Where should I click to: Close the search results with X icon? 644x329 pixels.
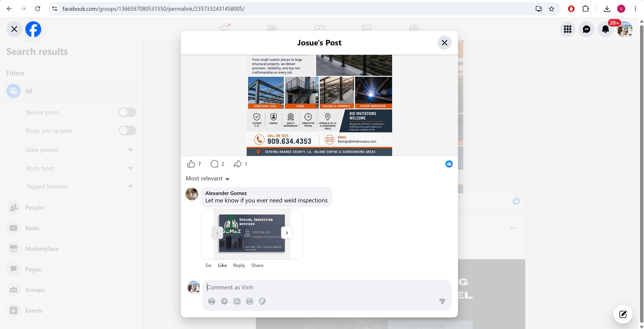click(x=14, y=29)
